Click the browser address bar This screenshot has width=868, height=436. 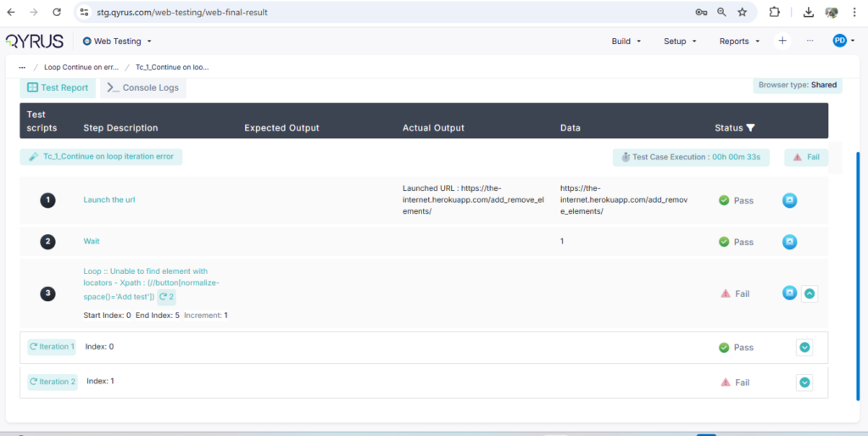click(x=381, y=13)
